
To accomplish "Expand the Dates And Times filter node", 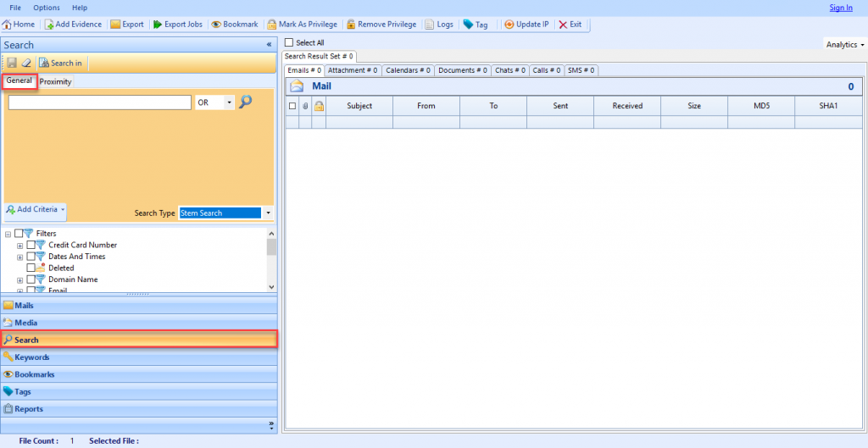I will coord(20,257).
